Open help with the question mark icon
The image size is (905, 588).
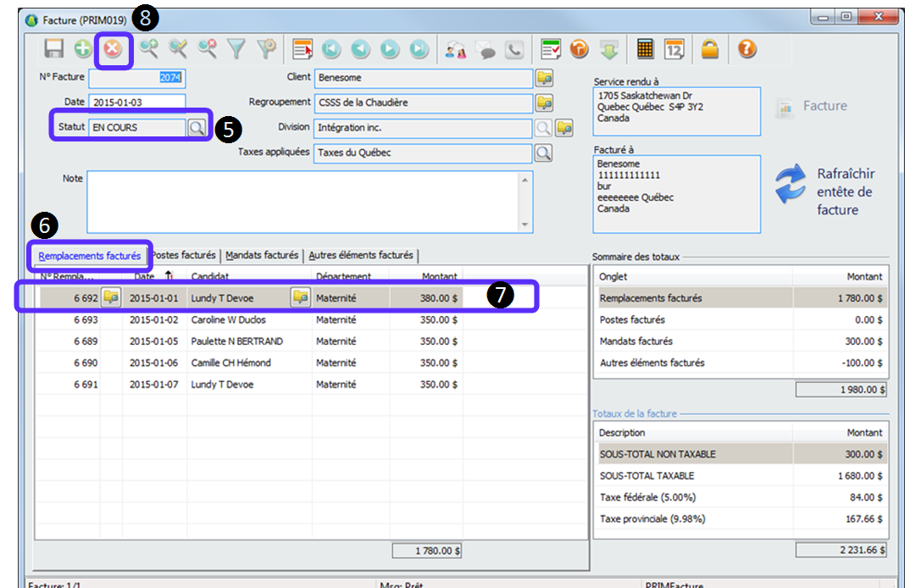coord(746,49)
